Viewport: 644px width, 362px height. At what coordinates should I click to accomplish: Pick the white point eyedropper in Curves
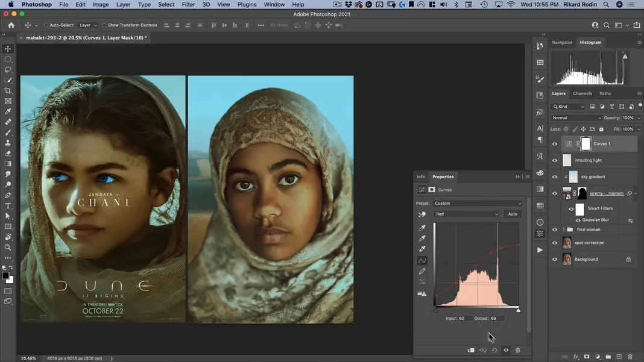pyautogui.click(x=422, y=249)
